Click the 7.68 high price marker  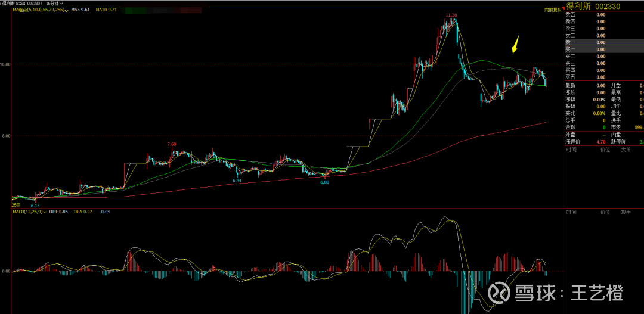[x=172, y=144]
